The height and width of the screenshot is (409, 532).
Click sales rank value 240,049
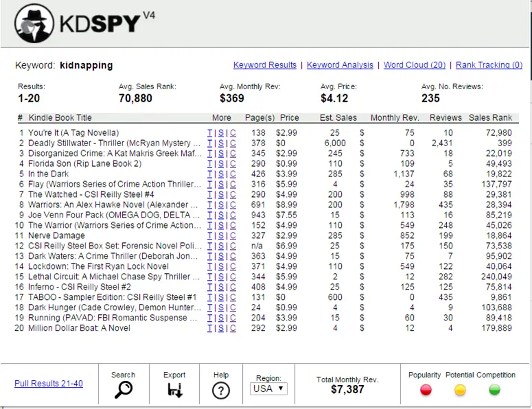[496, 277]
